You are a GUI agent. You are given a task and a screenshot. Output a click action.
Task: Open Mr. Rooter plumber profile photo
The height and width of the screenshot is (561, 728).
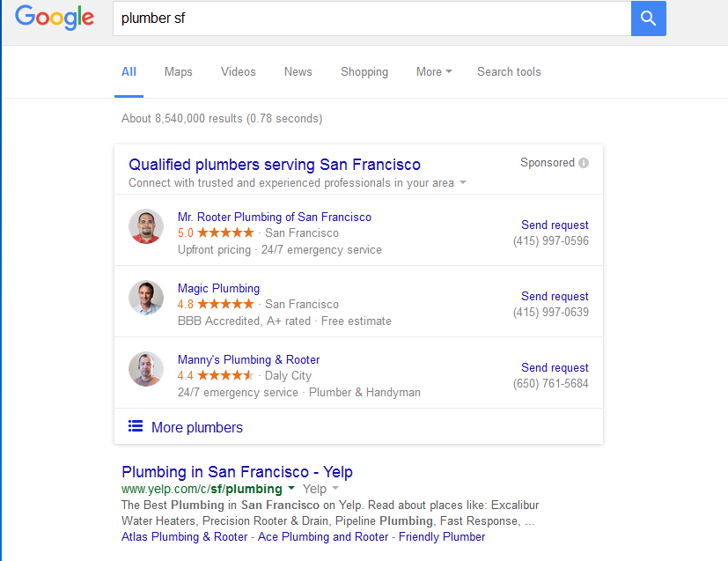(x=146, y=226)
